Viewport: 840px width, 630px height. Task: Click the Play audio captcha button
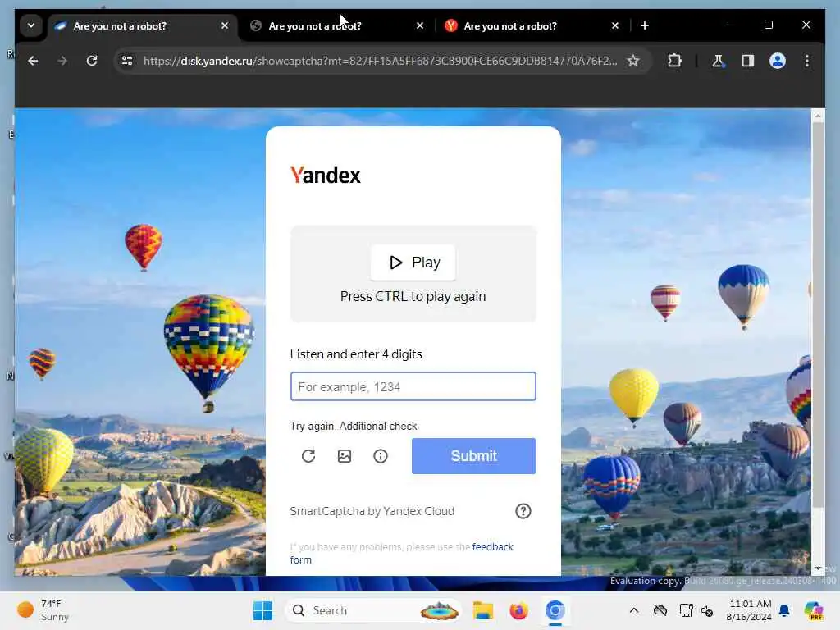[x=413, y=262]
